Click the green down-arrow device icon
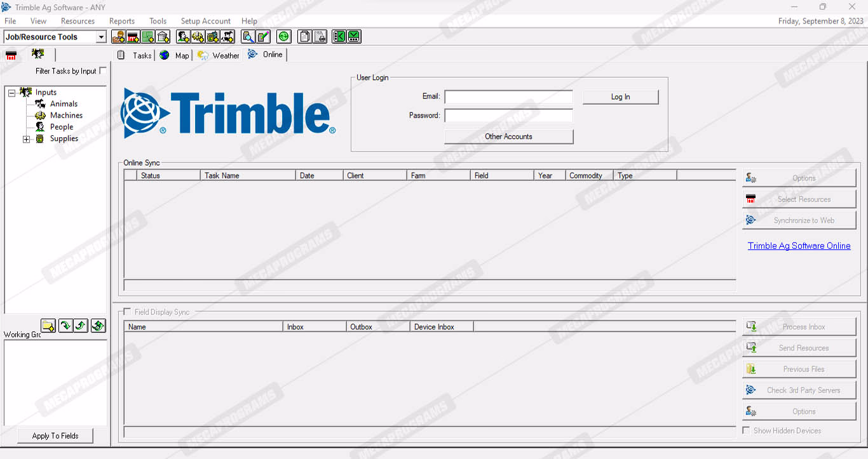868x459 pixels. click(x=354, y=37)
